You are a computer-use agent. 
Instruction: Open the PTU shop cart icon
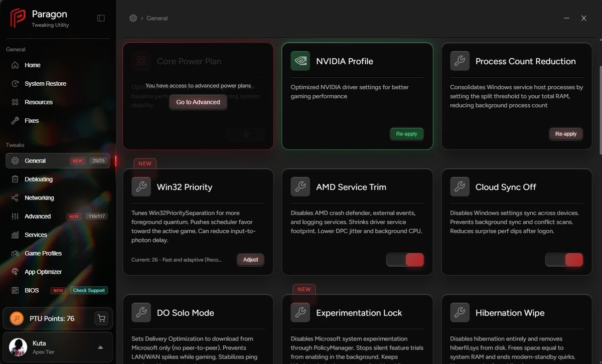[x=101, y=318]
